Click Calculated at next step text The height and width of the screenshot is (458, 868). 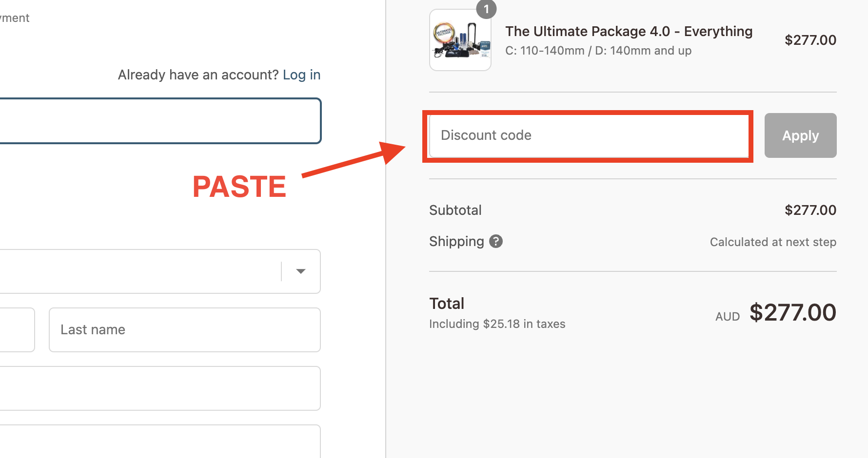pos(773,242)
